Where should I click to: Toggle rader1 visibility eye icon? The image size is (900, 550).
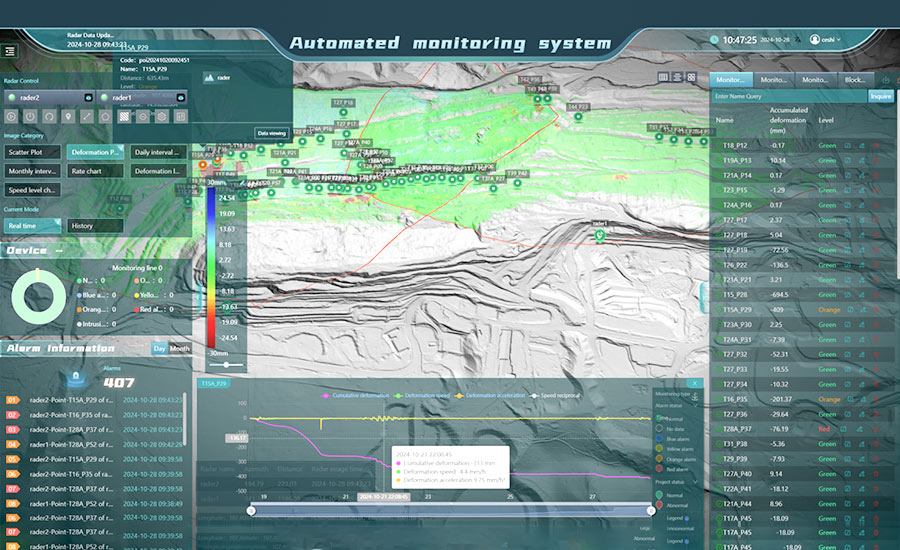click(181, 98)
